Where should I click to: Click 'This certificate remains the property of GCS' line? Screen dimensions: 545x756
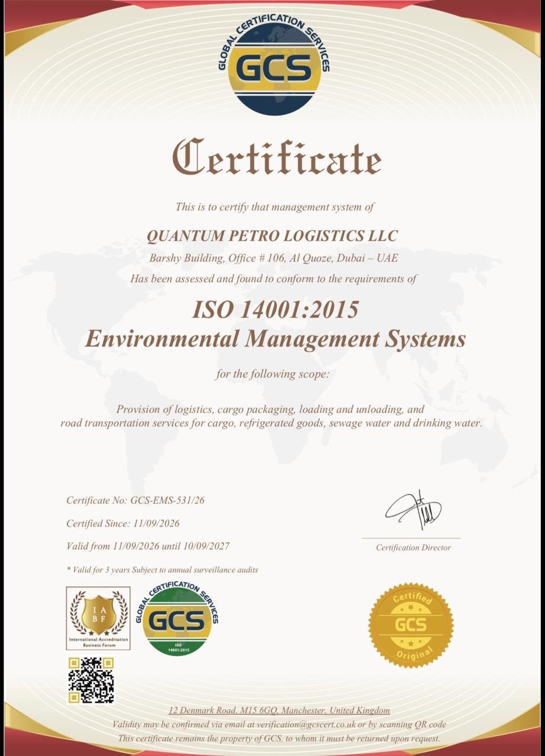pos(279,738)
